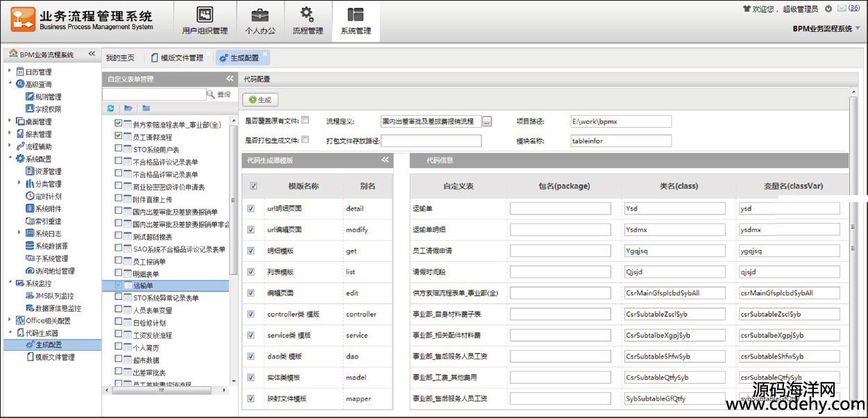The image size is (868, 418).
Task: Expand the 日历管理 tree node
Action: pyautogui.click(x=9, y=71)
